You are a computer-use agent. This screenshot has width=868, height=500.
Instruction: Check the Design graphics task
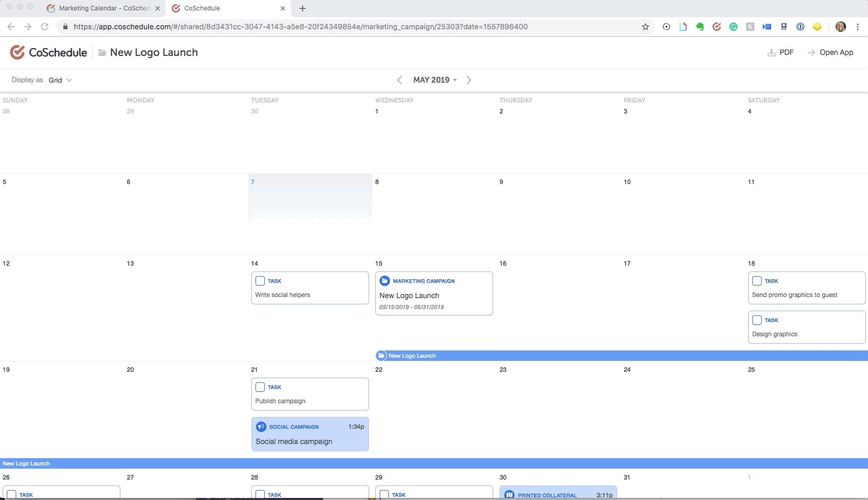tap(757, 320)
